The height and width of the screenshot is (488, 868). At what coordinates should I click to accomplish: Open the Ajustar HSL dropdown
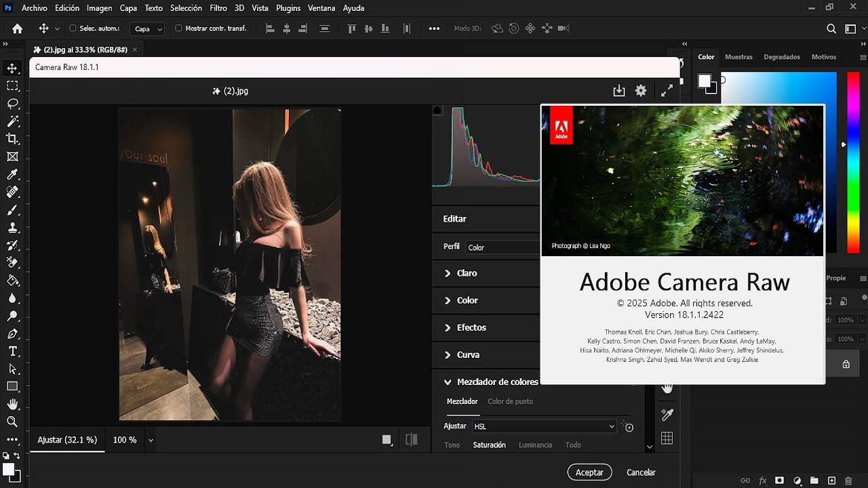[x=544, y=426]
